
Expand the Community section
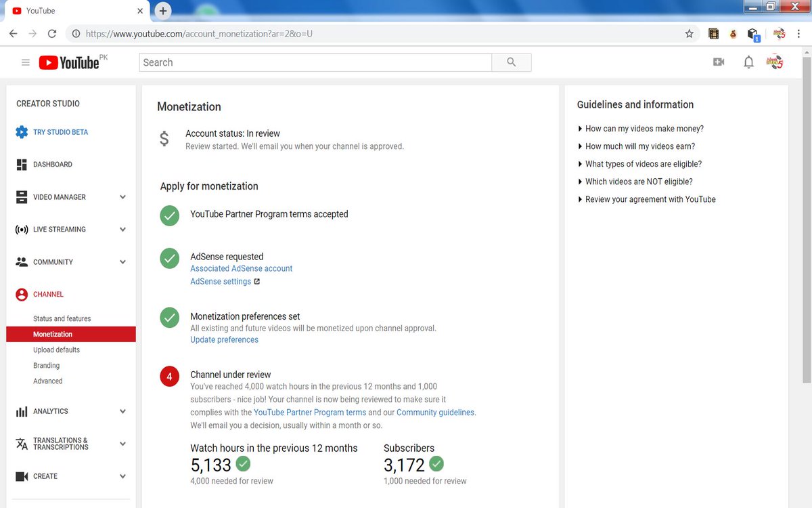point(122,262)
